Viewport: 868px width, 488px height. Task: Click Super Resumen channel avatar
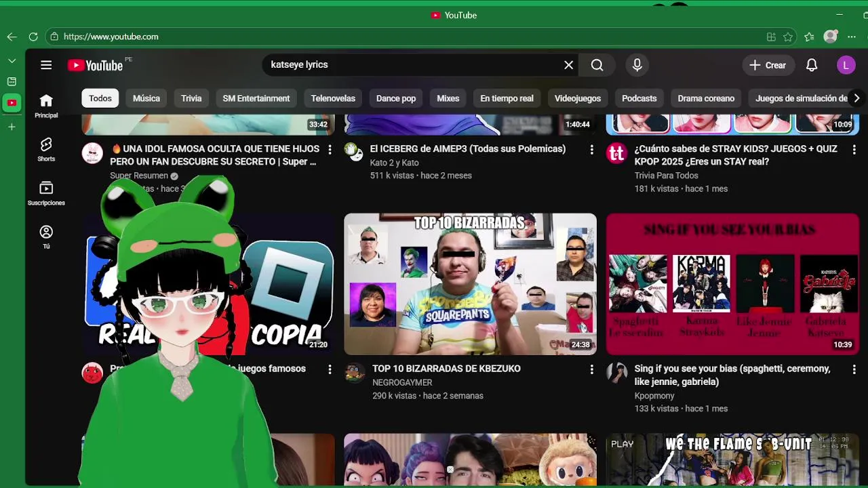(x=92, y=153)
